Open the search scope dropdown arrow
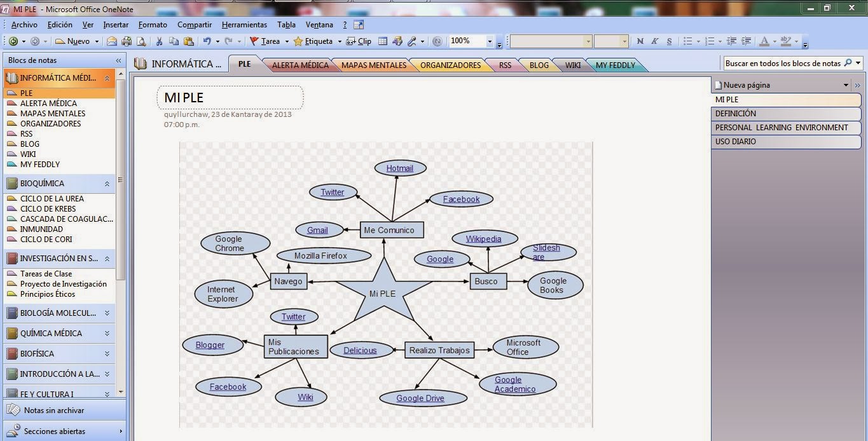868x441 pixels. (x=858, y=63)
